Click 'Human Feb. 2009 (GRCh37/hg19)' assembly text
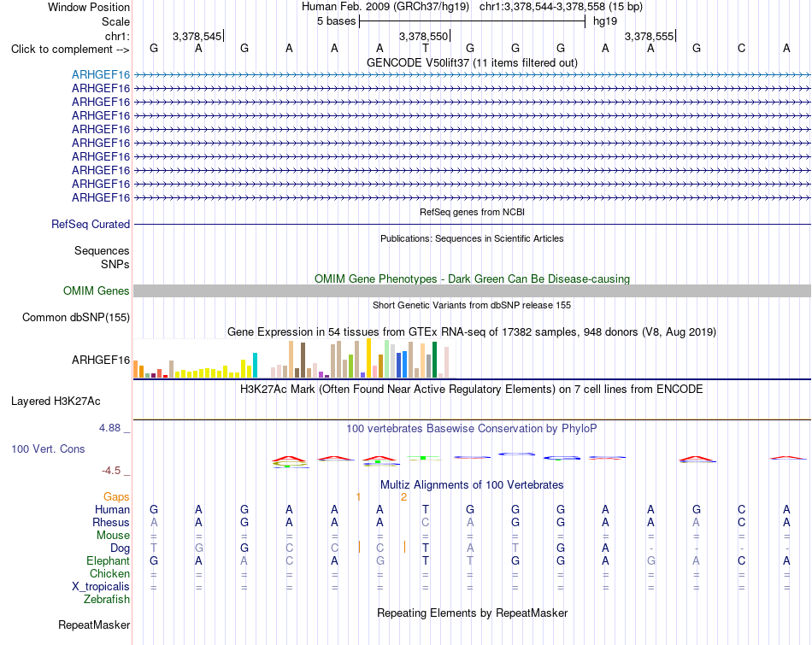Screen dimensions: 812x645 coord(385,7)
